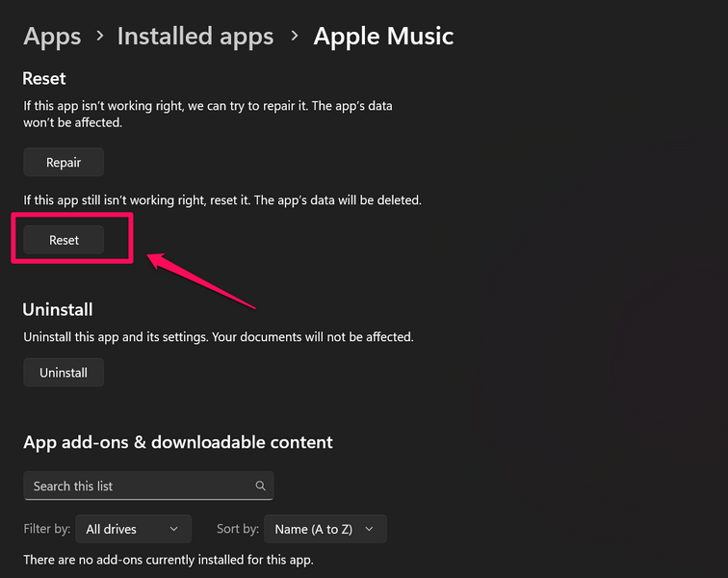Click the Uninstall section heading
The height and width of the screenshot is (578, 728).
pos(58,309)
